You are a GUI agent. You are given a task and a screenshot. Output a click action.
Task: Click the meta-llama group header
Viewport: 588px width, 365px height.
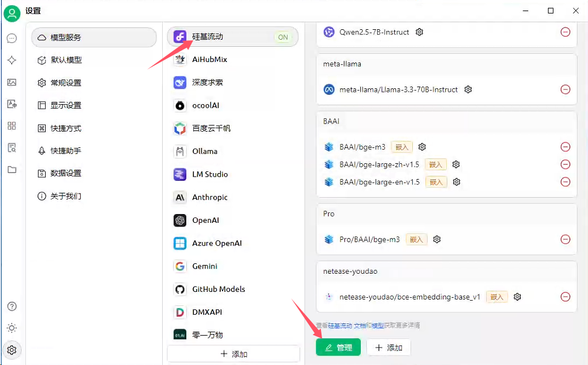point(447,64)
